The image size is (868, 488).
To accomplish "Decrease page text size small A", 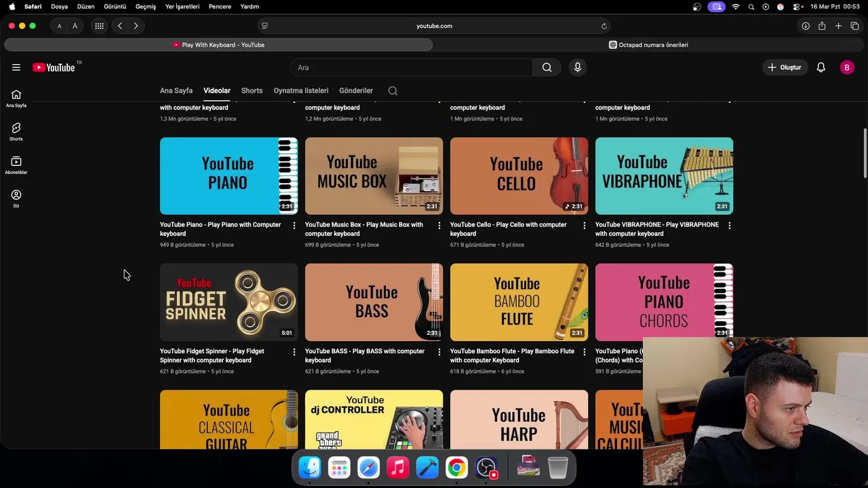I will click(x=59, y=26).
